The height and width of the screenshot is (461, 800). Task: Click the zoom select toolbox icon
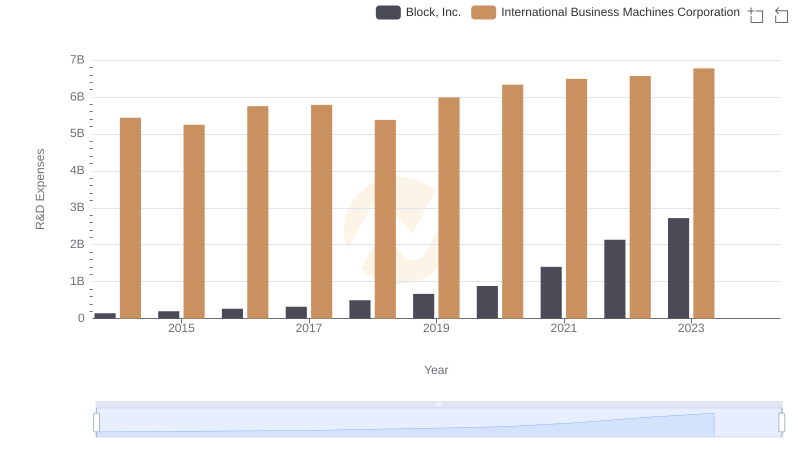pos(756,15)
